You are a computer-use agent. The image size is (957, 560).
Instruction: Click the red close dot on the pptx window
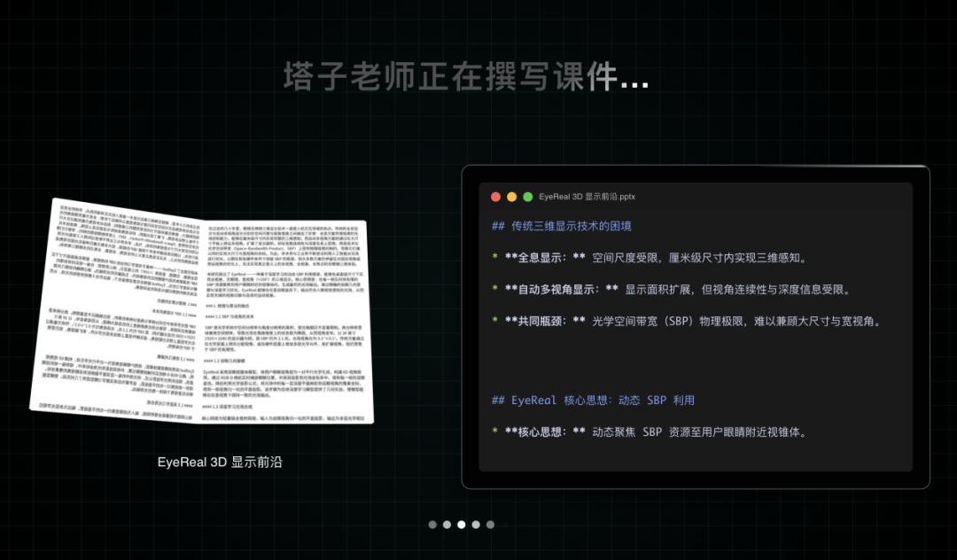(x=496, y=197)
